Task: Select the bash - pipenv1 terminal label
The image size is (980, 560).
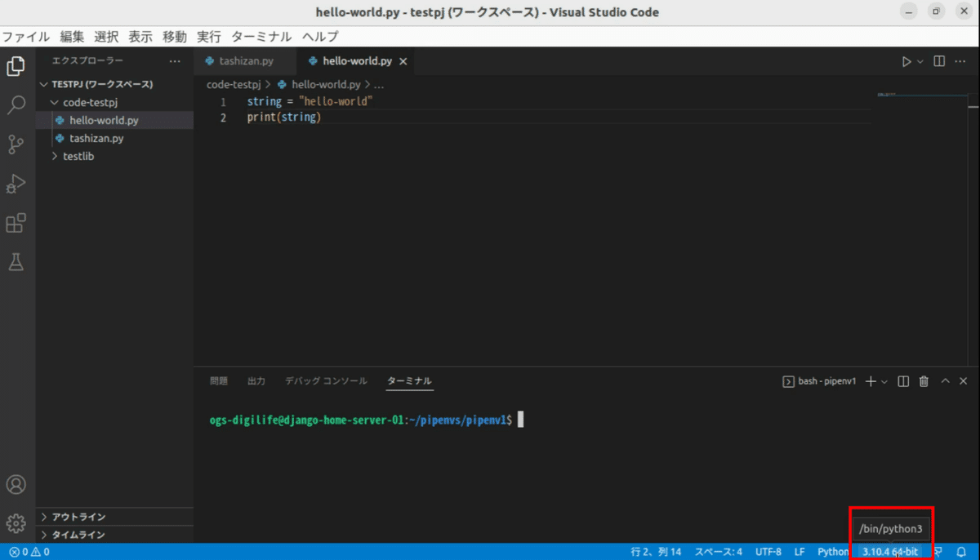Action: point(819,381)
